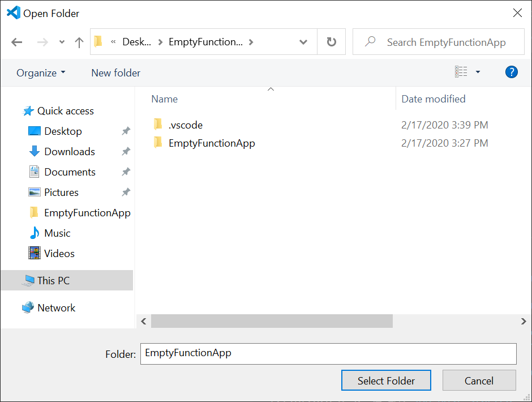Open the .vscode folder
Viewport: 532px width, 402px height.
click(x=186, y=124)
